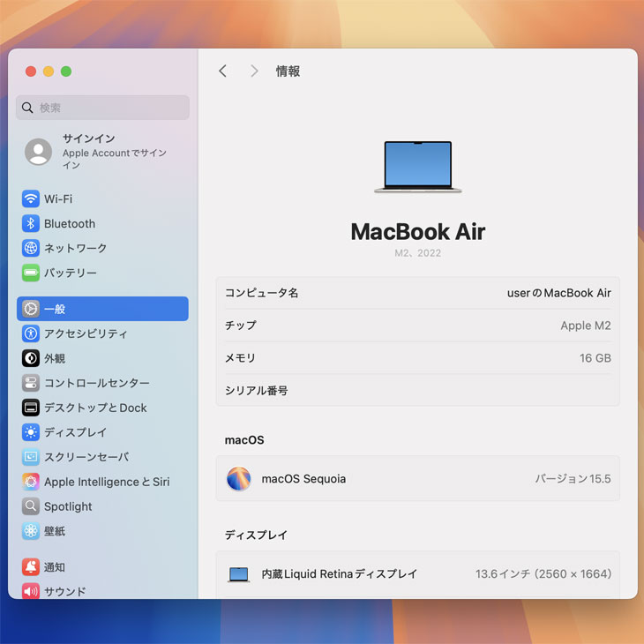This screenshot has height=644, width=644.
Task: Select the スクリーンセーバ icon
Action: click(x=31, y=457)
